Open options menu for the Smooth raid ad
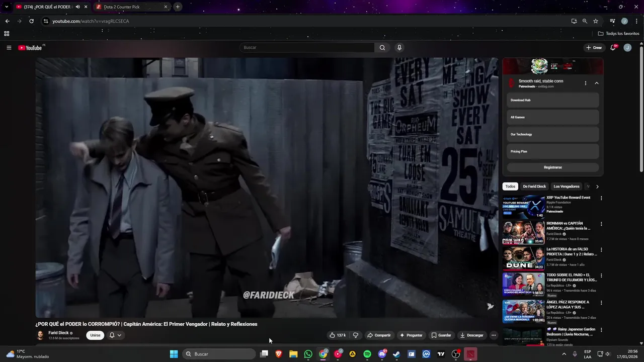Screen dimensions: 644x362 click(585, 83)
